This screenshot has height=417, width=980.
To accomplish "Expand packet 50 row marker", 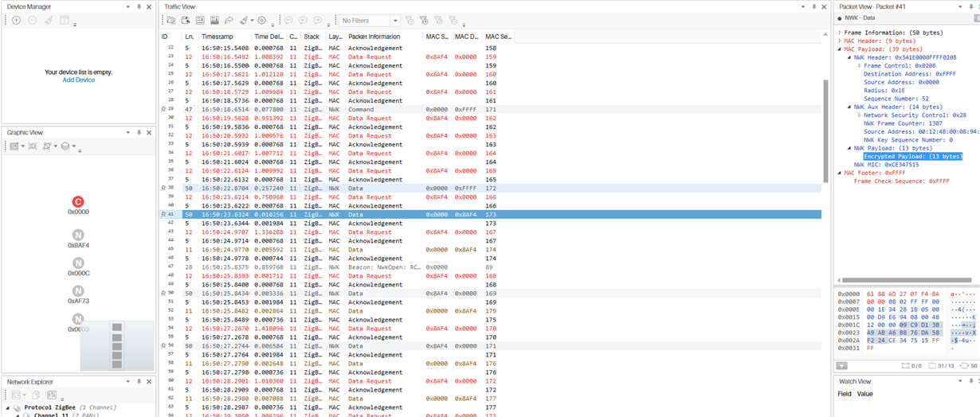I will point(163,293).
